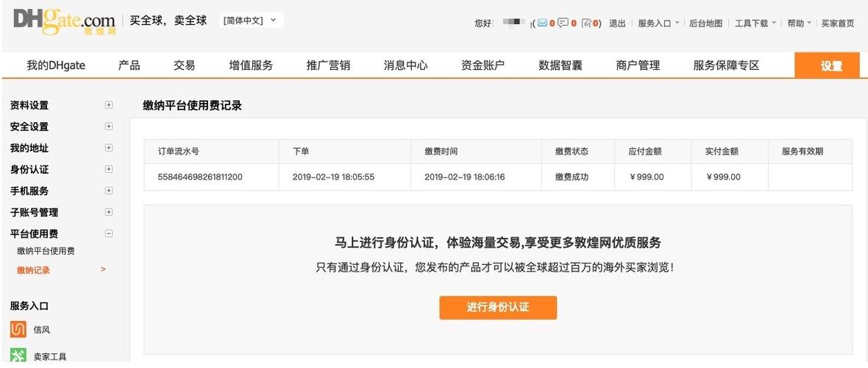Expand the 资料设置 section
The height and width of the screenshot is (368, 868).
pos(109,105)
